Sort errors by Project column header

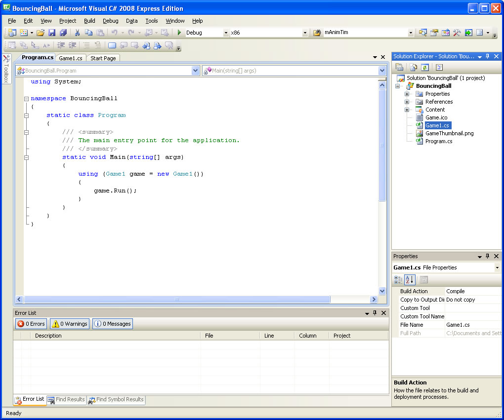point(359,336)
